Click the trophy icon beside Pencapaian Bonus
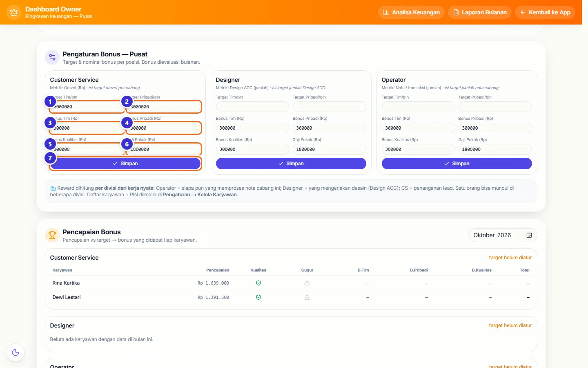The image size is (588, 368). (x=52, y=235)
